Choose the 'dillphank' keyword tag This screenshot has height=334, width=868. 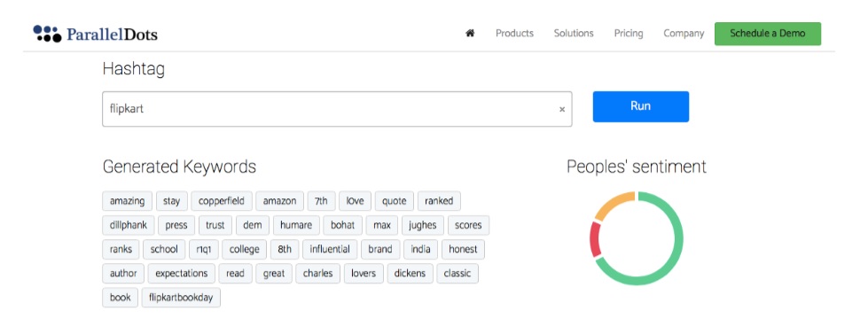(129, 225)
